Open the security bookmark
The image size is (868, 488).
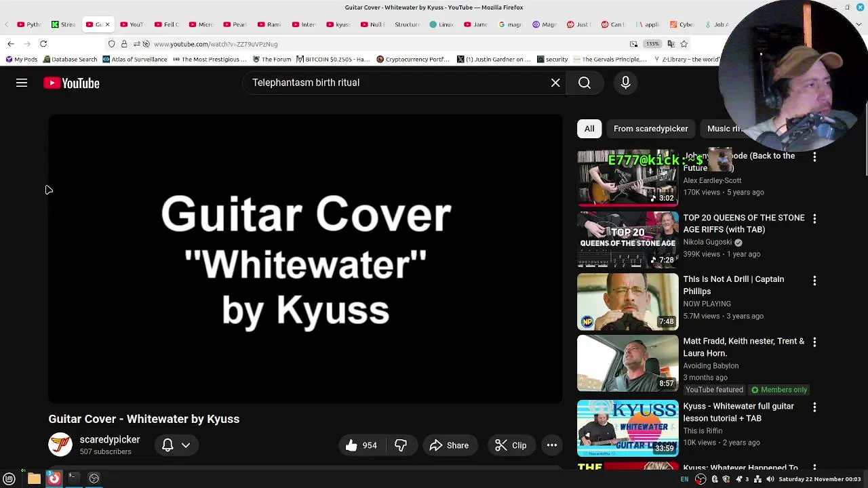[552, 60]
